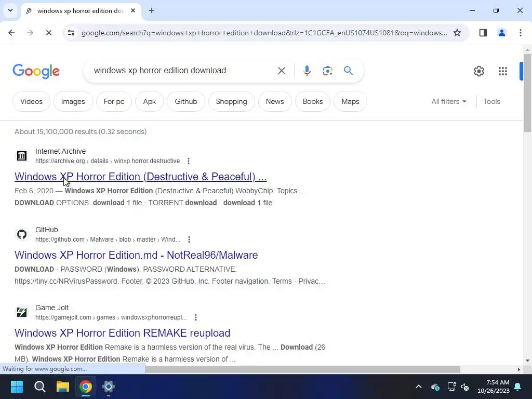Click the vertical scrollbar thumb
532x399 pixels.
click(x=527, y=92)
